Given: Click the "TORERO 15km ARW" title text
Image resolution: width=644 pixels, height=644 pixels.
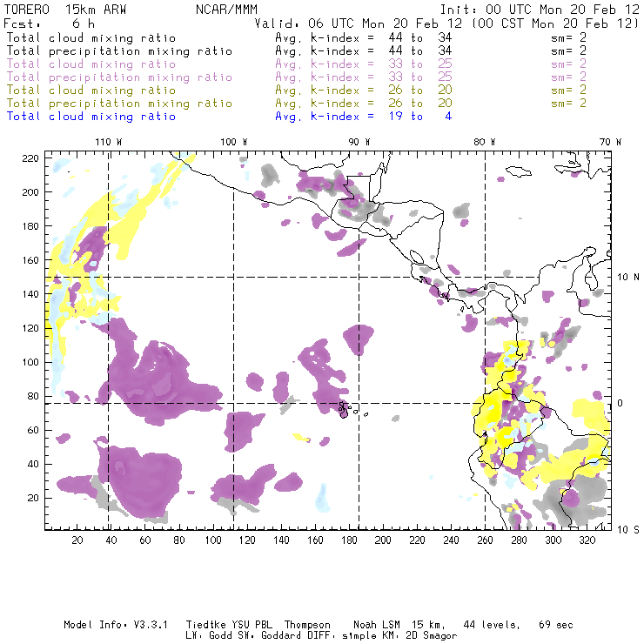Looking at the screenshot, I should (65, 10).
